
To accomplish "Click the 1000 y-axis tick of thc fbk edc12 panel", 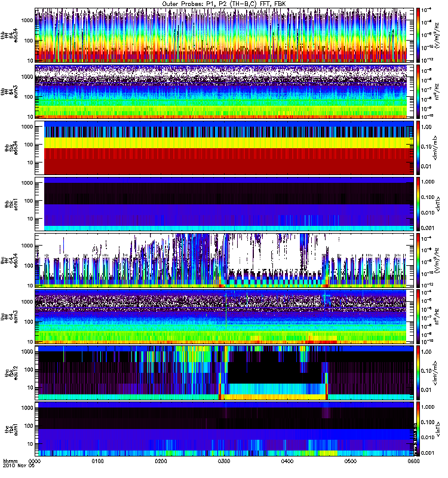I will [27, 352].
